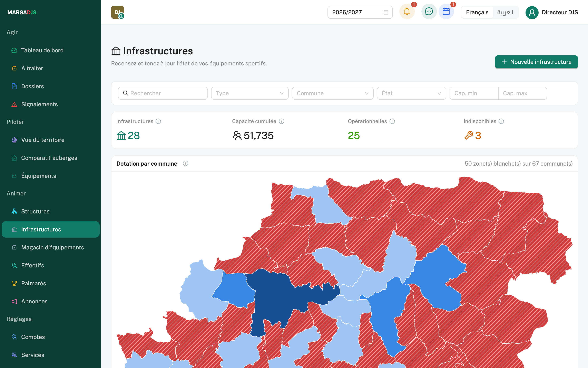Open Équipements in the sidebar

(51, 176)
